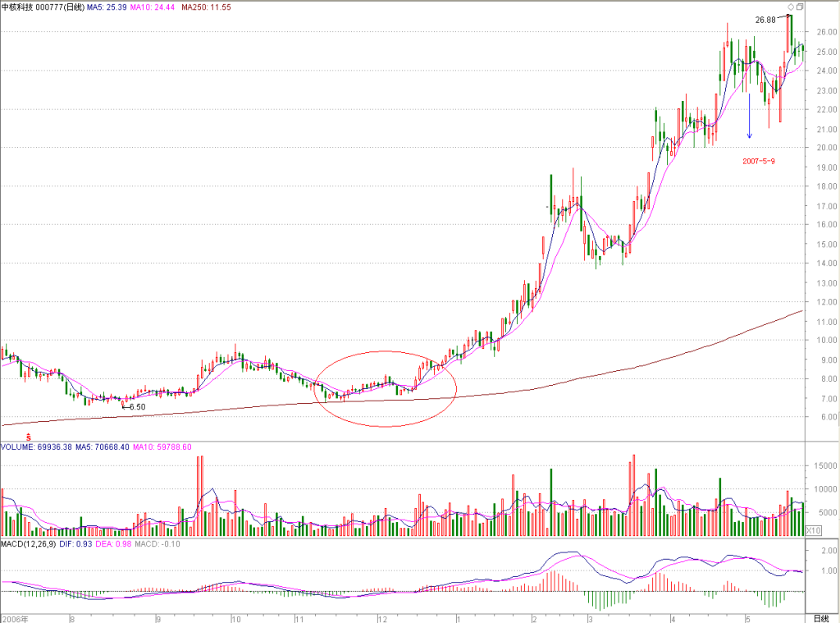Click the restore-window icon beside the diamond
Screen dimensions: 840x623
[x=800, y=7]
